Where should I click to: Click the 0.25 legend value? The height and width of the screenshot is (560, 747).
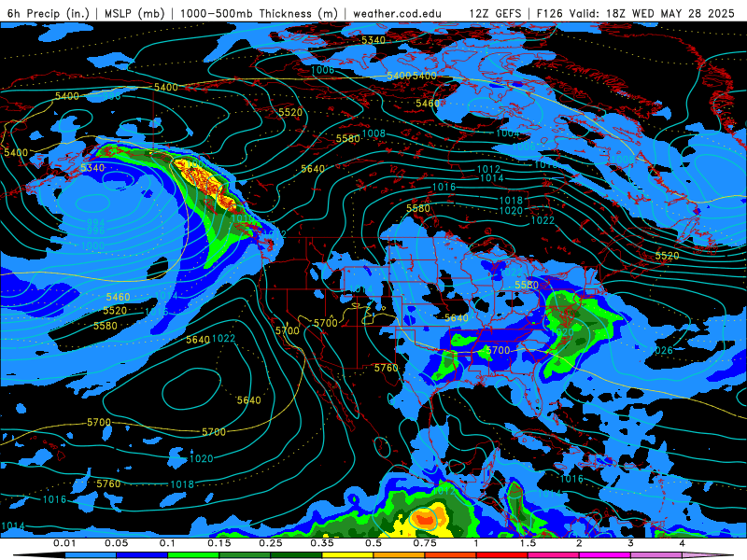[271, 543]
